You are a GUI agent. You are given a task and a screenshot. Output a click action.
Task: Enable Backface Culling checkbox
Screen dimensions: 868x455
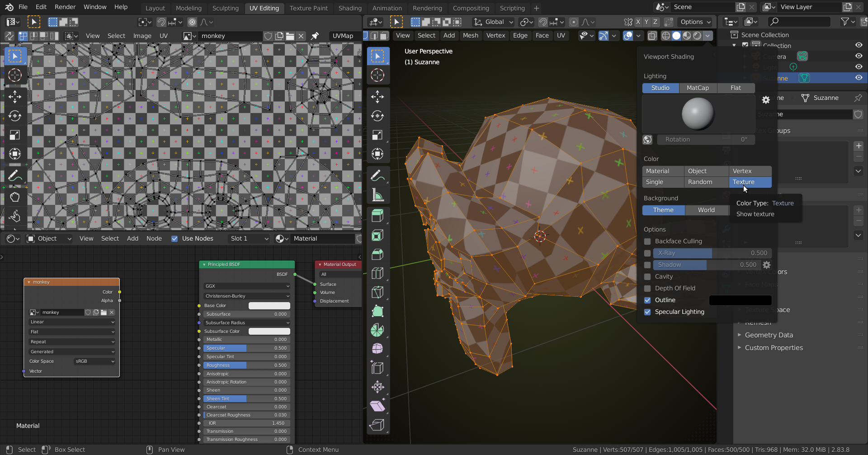647,242
